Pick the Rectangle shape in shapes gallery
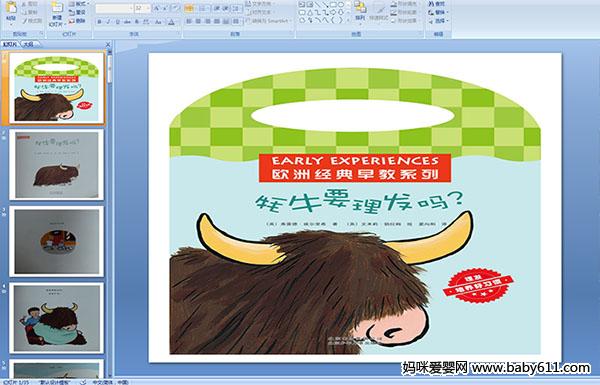The height and width of the screenshot is (385, 600). 333,4
